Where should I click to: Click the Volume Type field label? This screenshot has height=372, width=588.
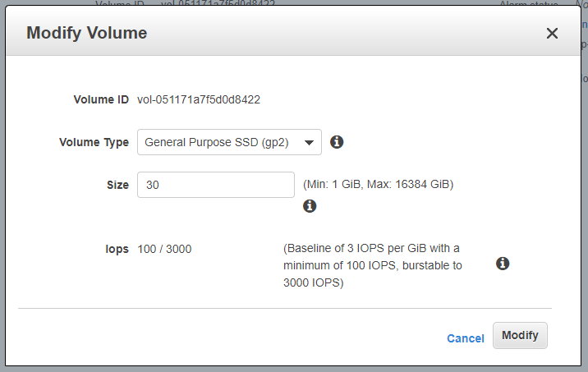point(94,143)
